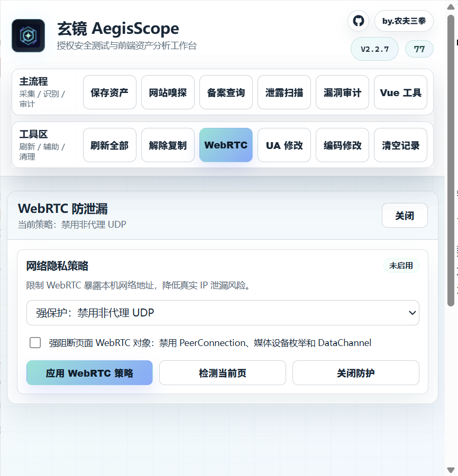This screenshot has height=476, width=458.
Task: Close the WebRTC 防泄漏 panel via 关闭
Action: click(x=405, y=216)
